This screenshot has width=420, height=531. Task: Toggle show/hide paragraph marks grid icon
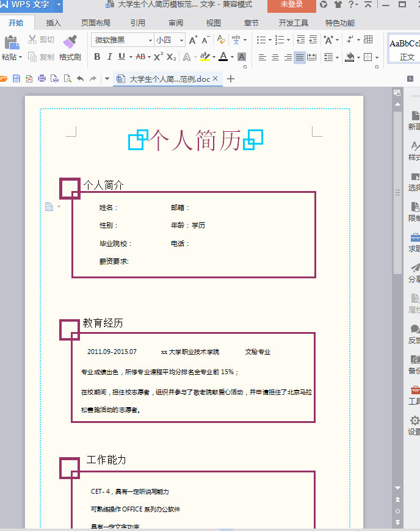368,40
